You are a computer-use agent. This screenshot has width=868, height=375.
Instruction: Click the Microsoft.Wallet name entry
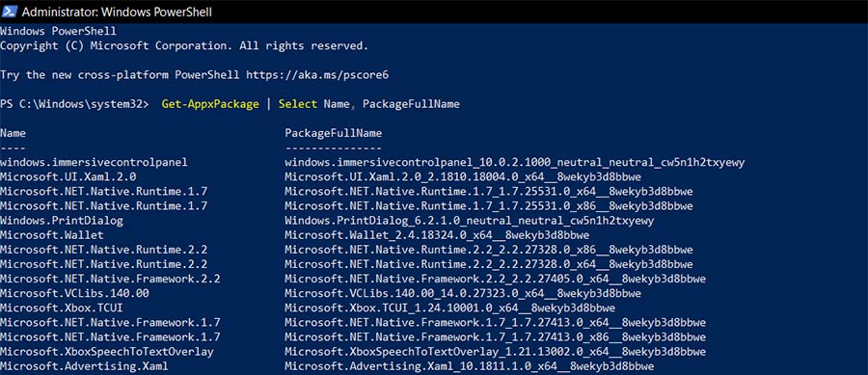click(x=51, y=235)
